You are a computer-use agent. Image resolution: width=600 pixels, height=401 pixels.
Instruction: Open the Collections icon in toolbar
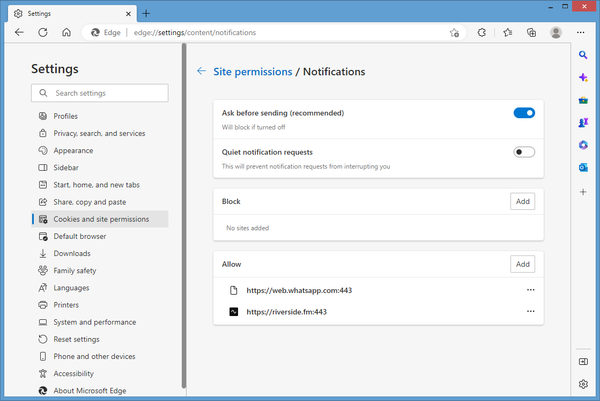click(532, 33)
